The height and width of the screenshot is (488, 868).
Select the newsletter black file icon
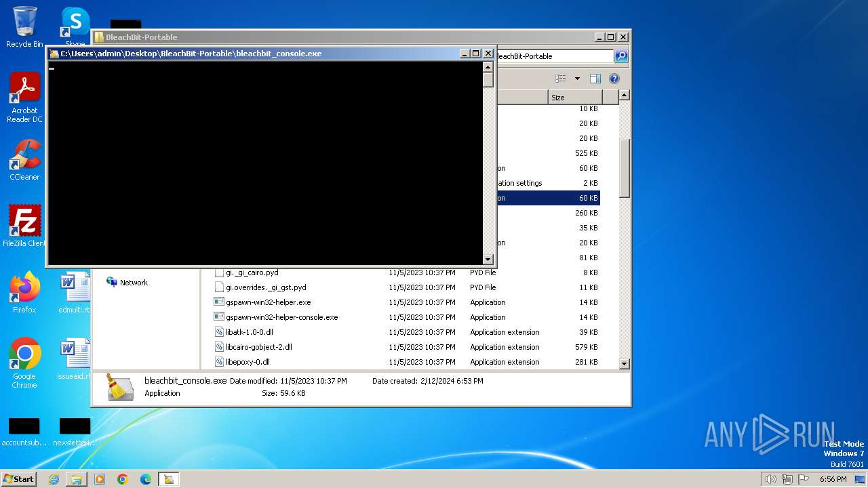(x=75, y=432)
